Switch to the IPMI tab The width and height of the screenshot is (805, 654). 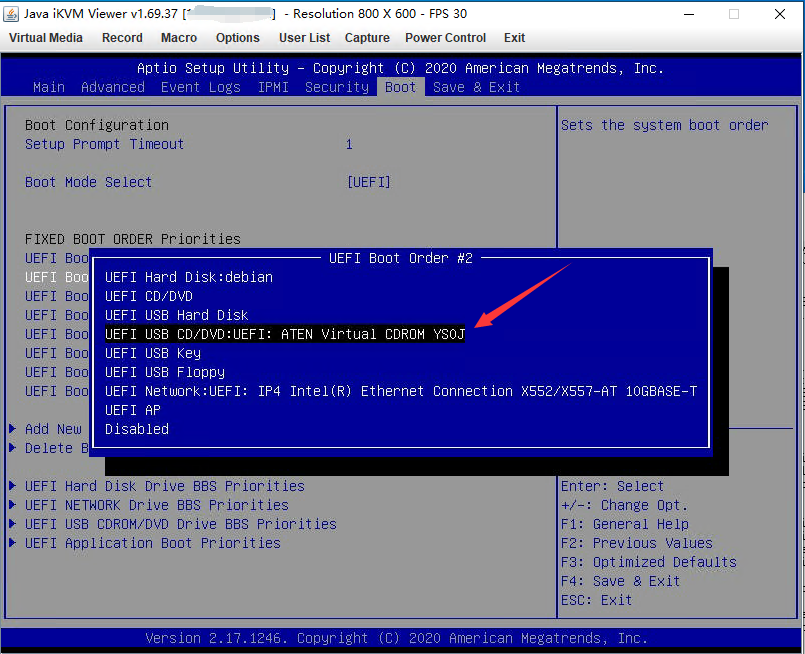(273, 87)
